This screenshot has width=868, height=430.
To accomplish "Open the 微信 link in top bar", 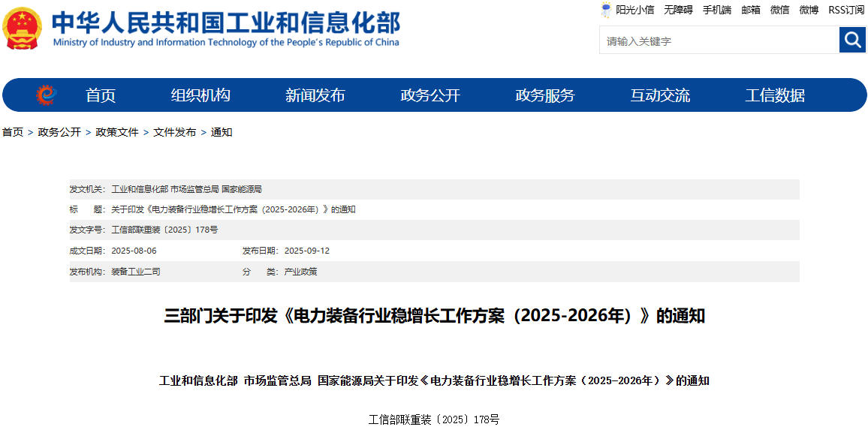I will click(779, 10).
